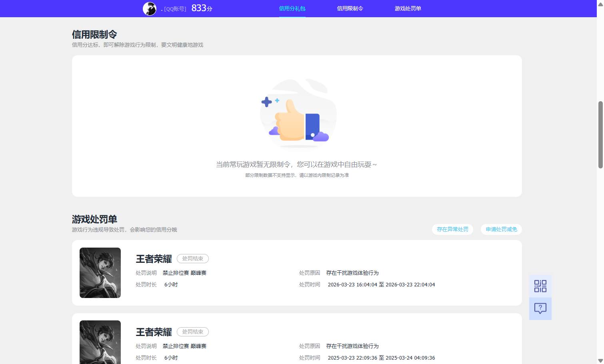Click the 王者荣耀 title of the 2026-03-23 penalty

pos(154,259)
